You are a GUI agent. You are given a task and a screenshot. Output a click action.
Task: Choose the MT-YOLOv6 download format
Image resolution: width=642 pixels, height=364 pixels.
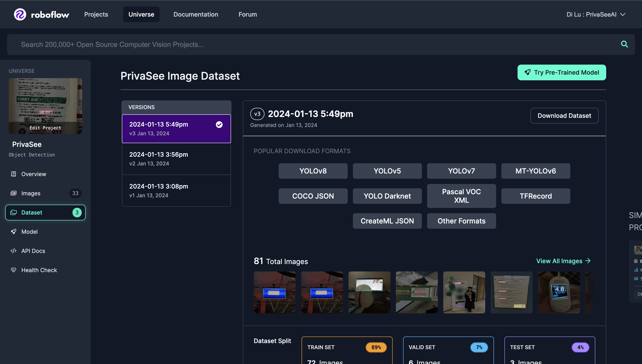(536, 171)
